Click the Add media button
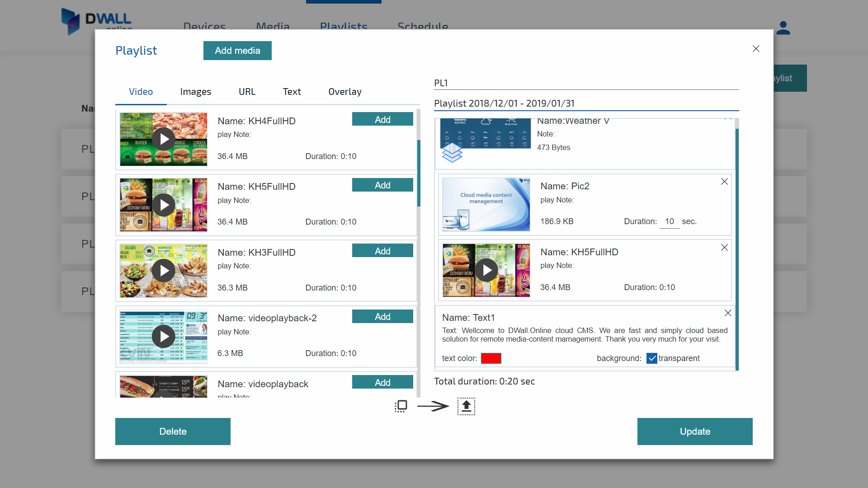Image resolution: width=868 pixels, height=488 pixels. coord(237,51)
